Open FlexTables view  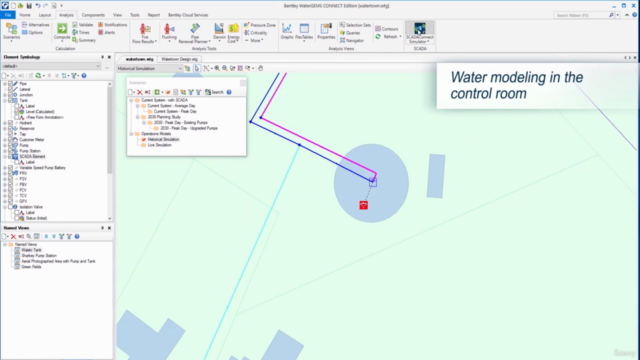(x=304, y=32)
